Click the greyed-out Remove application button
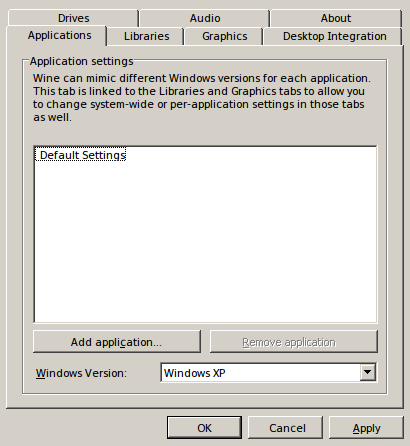 pyautogui.click(x=294, y=342)
